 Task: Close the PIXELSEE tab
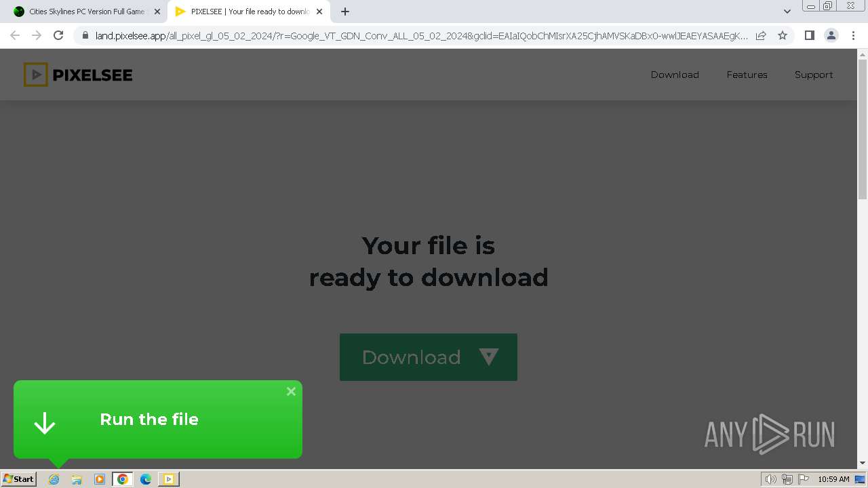[x=319, y=12]
